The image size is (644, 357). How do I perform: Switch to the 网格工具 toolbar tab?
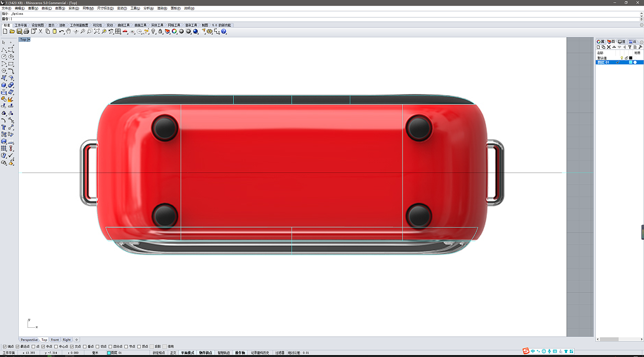(x=174, y=25)
